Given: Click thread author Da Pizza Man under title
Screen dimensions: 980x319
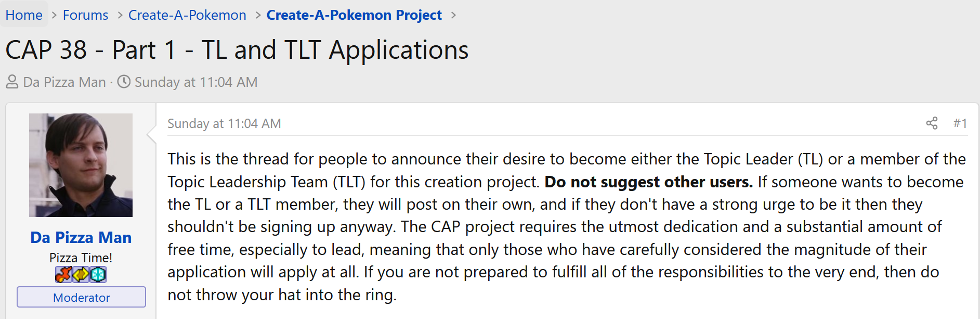Looking at the screenshot, I should pos(64,82).
